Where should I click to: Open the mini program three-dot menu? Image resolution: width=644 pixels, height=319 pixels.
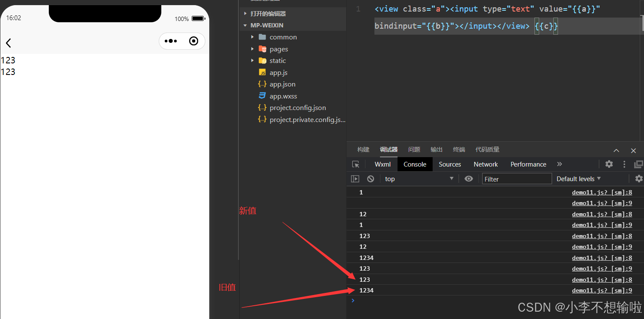coord(170,41)
